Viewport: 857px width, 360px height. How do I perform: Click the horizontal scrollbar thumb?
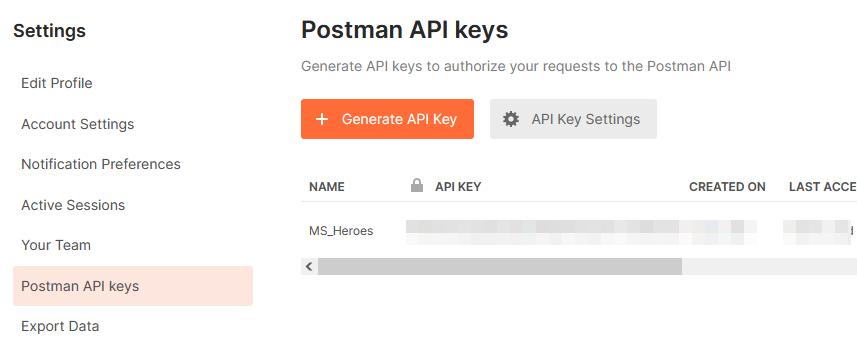pos(500,267)
